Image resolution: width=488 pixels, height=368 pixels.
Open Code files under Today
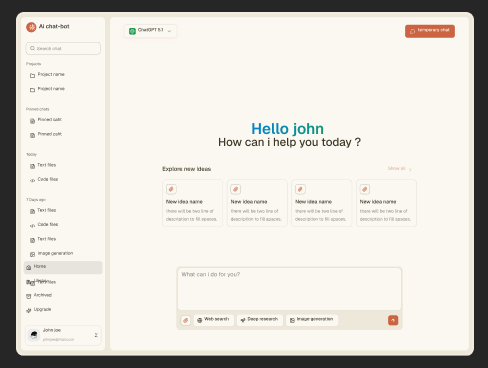[x=44, y=180]
